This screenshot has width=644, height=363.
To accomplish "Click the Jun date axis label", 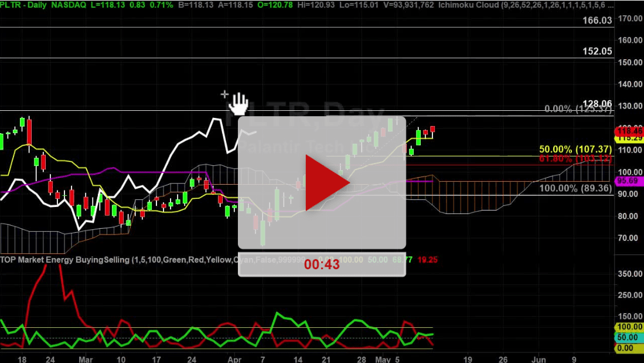I will click(x=539, y=359).
